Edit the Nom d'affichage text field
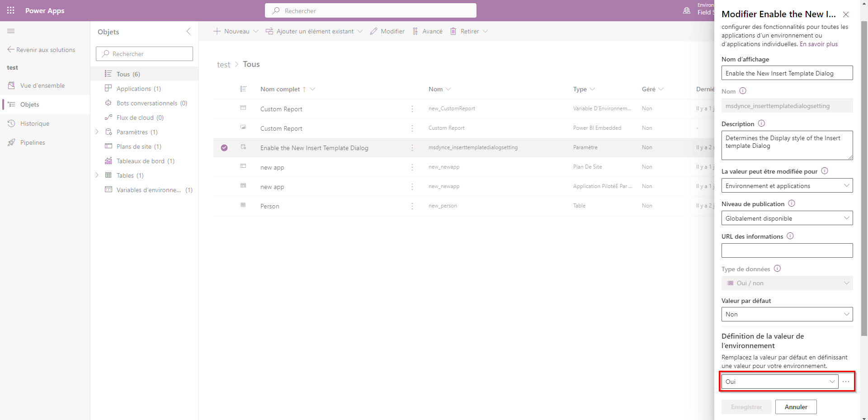 [787, 73]
